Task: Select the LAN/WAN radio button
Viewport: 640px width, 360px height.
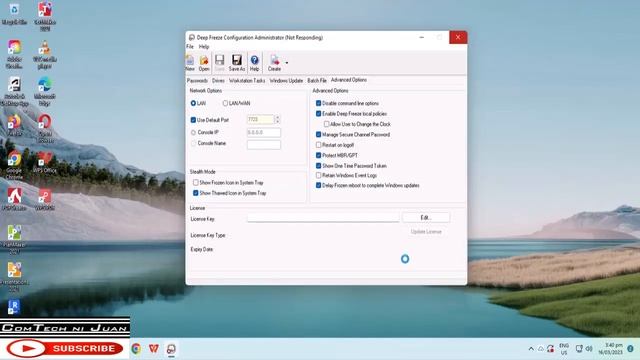Action: click(x=225, y=103)
